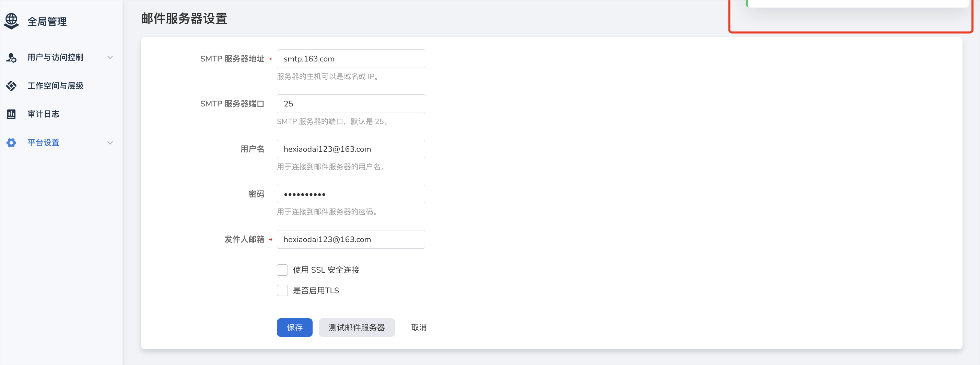The height and width of the screenshot is (365, 980).
Task: Click the 用于连接到邮件服务器的密码 hint
Action: tap(328, 212)
